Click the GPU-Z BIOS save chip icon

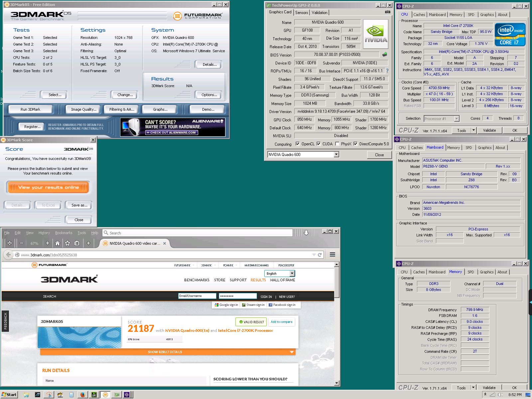pos(385,54)
